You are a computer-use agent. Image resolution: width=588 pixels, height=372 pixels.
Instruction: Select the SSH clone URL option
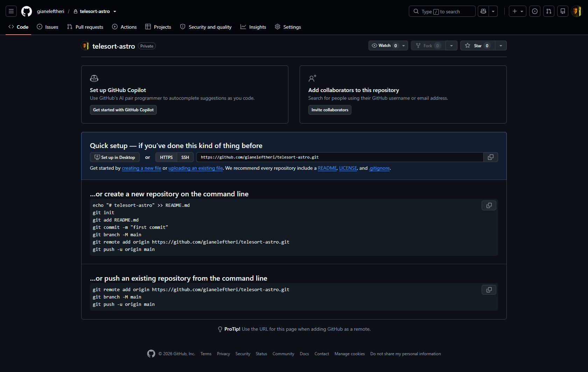click(185, 157)
